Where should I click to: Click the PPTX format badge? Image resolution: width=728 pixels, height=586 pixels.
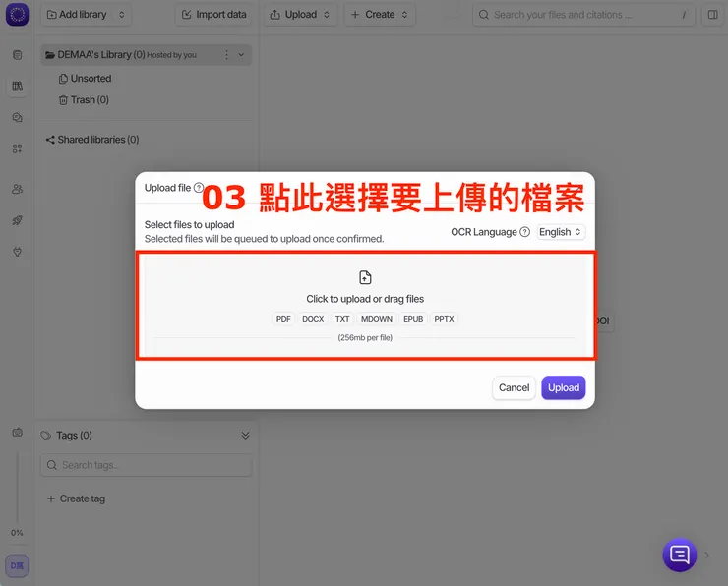(x=444, y=319)
